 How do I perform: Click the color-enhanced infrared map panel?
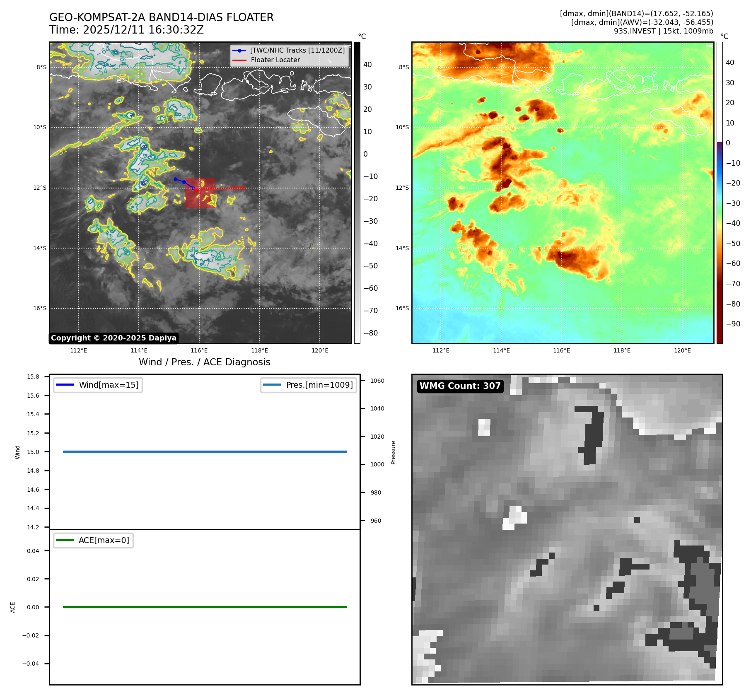pyautogui.click(x=563, y=193)
